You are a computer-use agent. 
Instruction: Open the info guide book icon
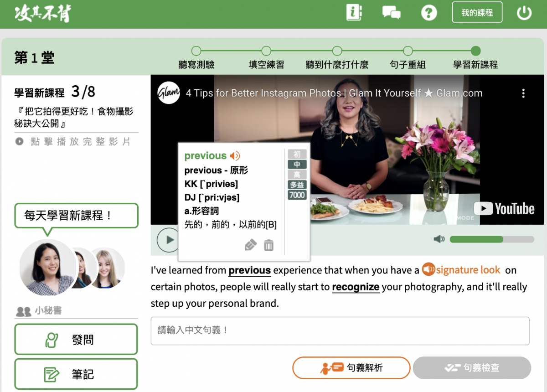[354, 13]
